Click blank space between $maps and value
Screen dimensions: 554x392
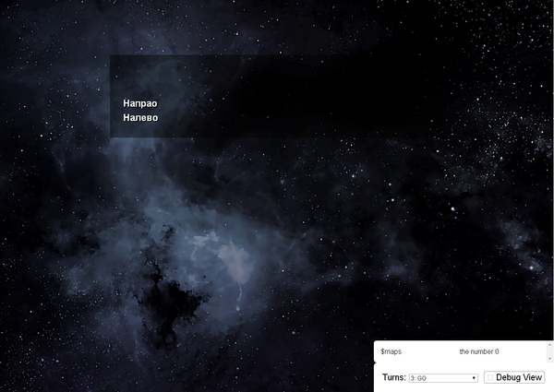click(x=429, y=351)
